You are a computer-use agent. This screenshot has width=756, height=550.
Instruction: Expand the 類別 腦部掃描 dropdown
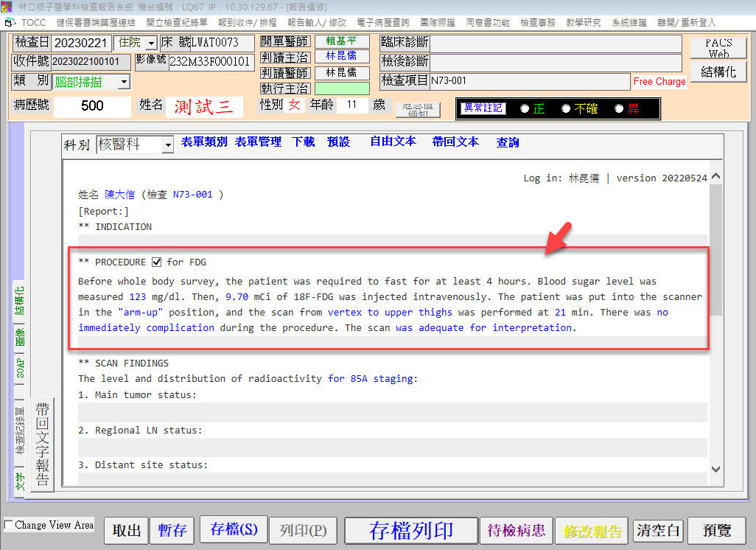(x=123, y=82)
